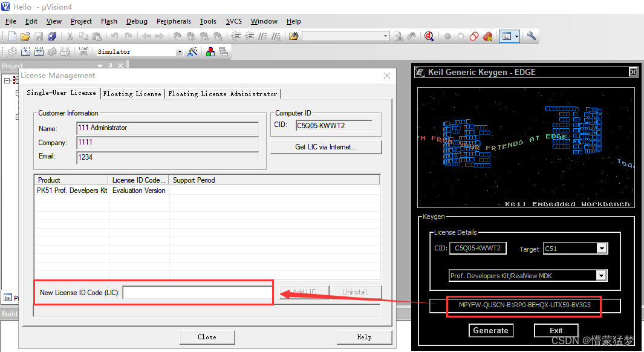Pin the Project panel with the pushpin

(x=110, y=66)
